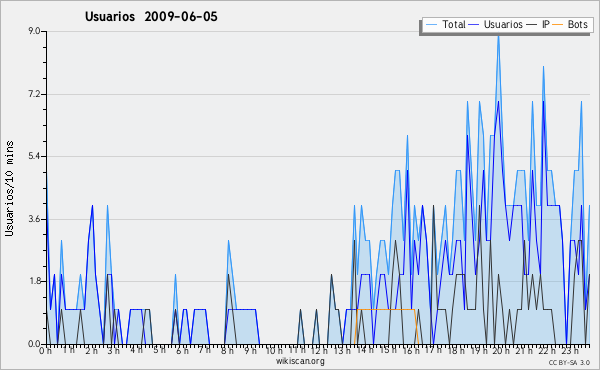Viewport: 600px width, 370px height.
Task: Click the '7 h' x-axis label
Action: coord(204,350)
